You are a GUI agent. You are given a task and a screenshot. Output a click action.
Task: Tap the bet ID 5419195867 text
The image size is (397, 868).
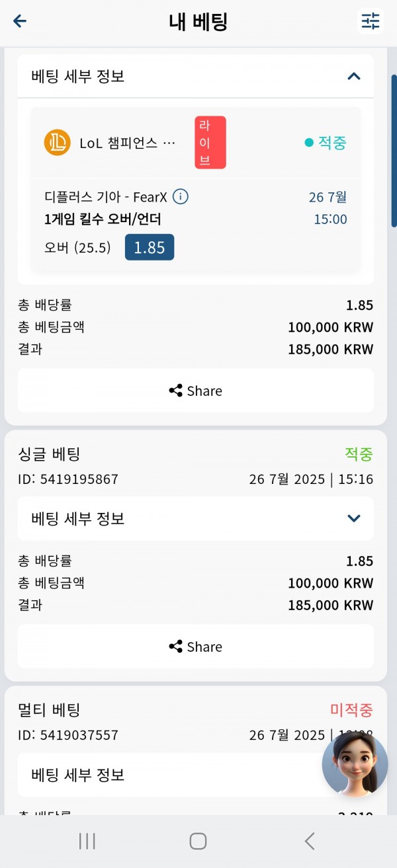[x=68, y=479]
